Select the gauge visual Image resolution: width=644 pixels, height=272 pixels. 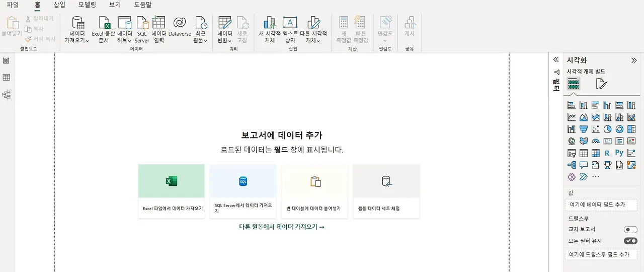[596, 141]
